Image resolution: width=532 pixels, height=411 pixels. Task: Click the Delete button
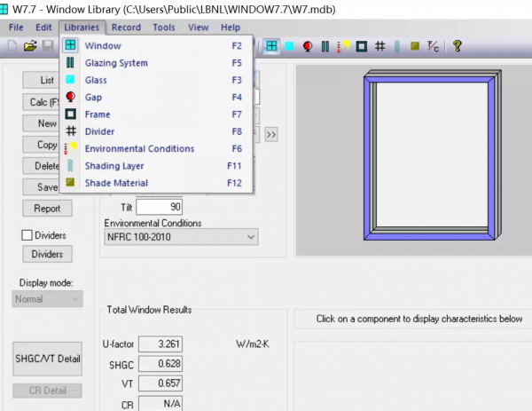point(41,166)
